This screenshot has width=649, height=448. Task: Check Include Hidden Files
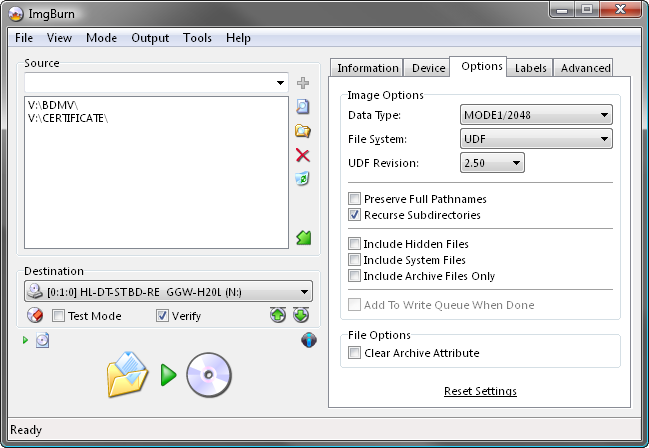point(354,243)
